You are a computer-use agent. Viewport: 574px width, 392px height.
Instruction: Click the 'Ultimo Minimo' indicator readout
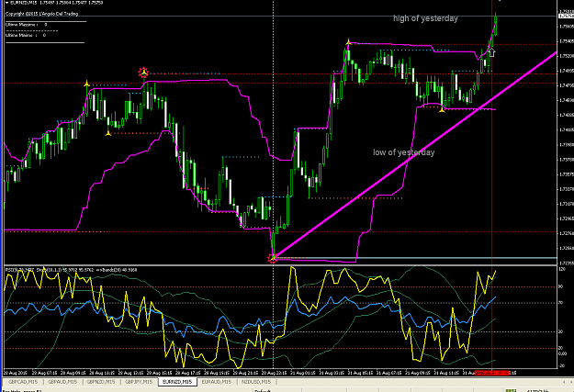[x=26, y=35]
